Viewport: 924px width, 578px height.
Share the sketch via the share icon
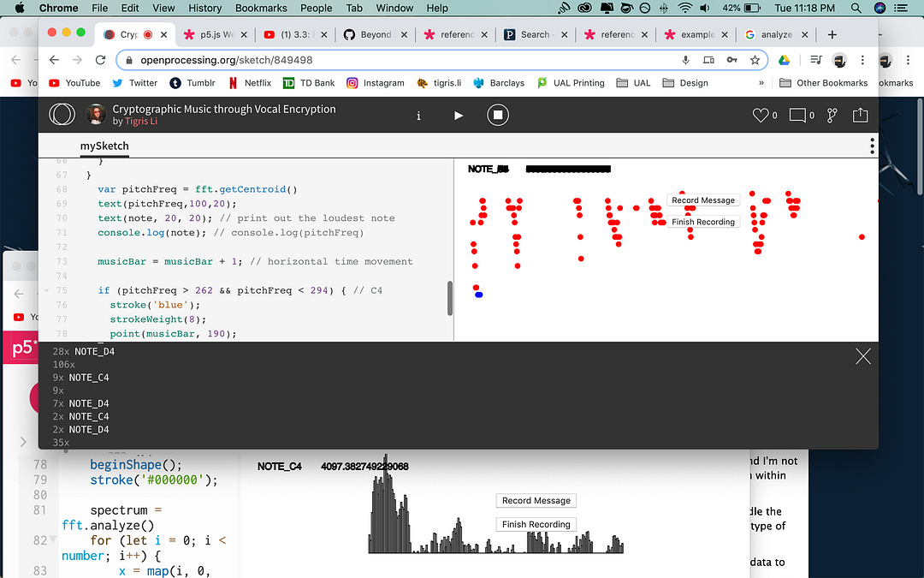pyautogui.click(x=861, y=115)
